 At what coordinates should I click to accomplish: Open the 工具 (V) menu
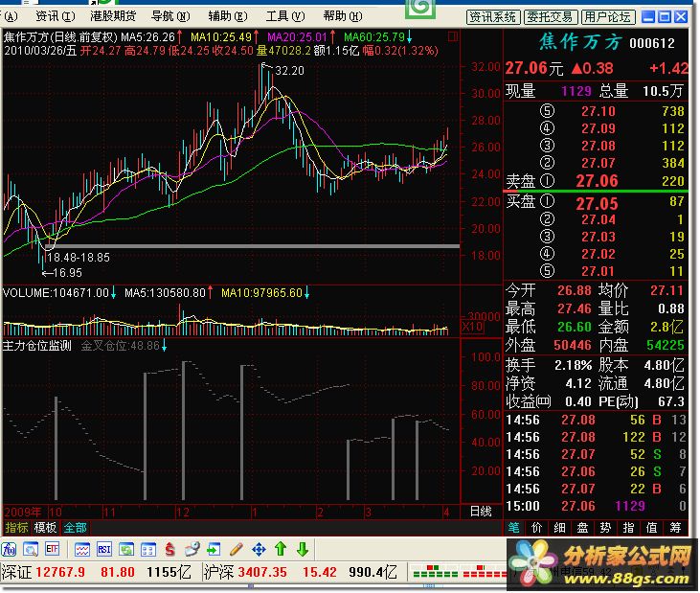[285, 16]
